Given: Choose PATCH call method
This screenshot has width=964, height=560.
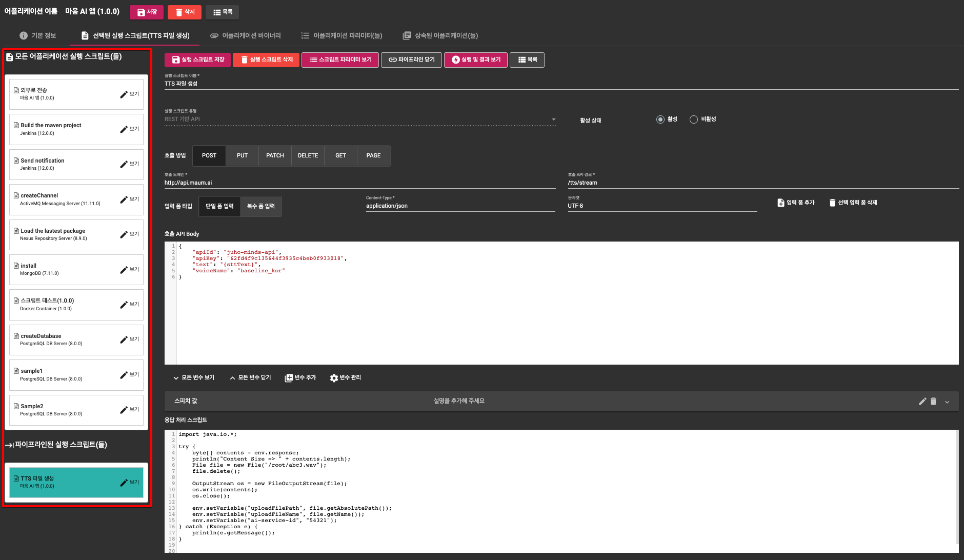Looking at the screenshot, I should [x=275, y=156].
